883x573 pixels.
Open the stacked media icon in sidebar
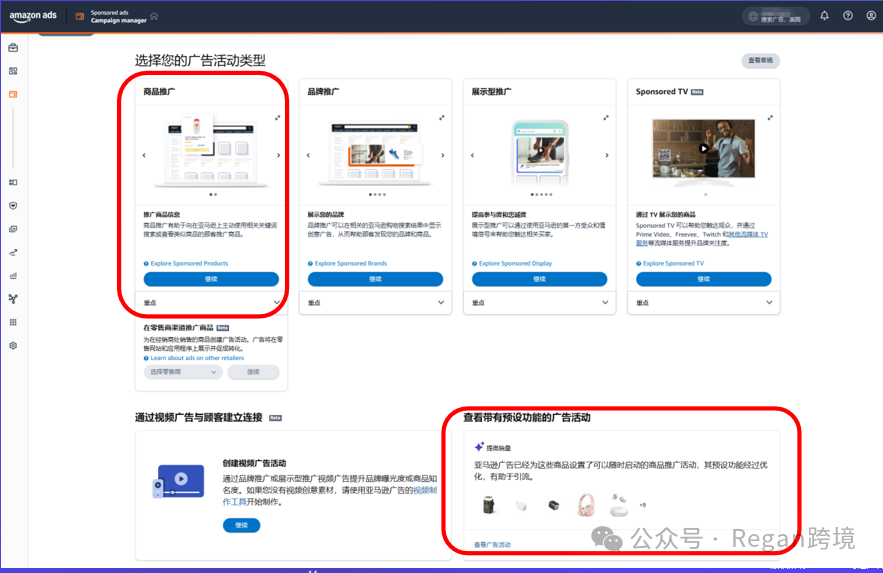point(13,229)
